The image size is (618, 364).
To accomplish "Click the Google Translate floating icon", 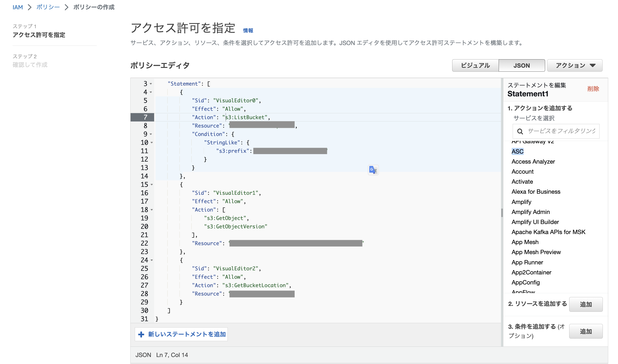I will click(x=373, y=170).
